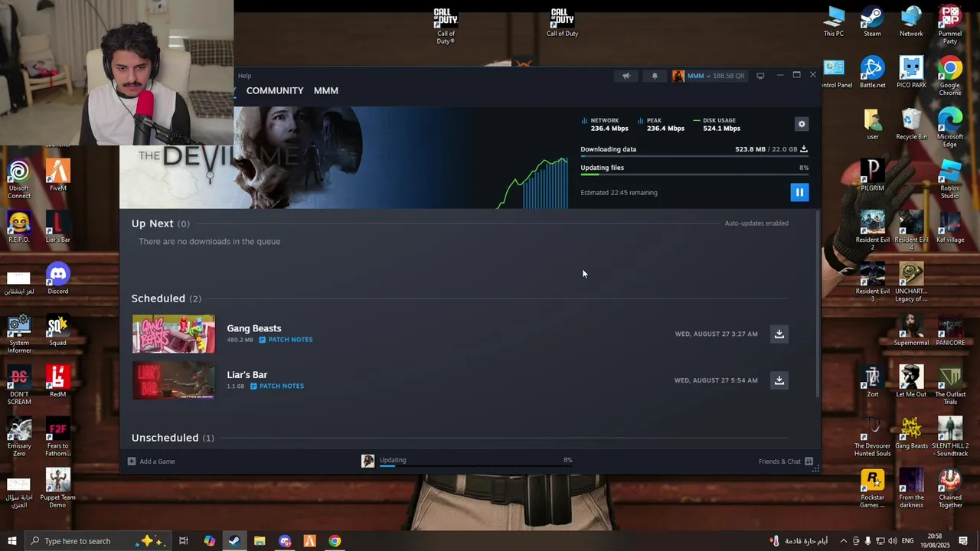The height and width of the screenshot is (551, 980).
Task: Click the Liar's Bar title
Action: click(x=247, y=375)
